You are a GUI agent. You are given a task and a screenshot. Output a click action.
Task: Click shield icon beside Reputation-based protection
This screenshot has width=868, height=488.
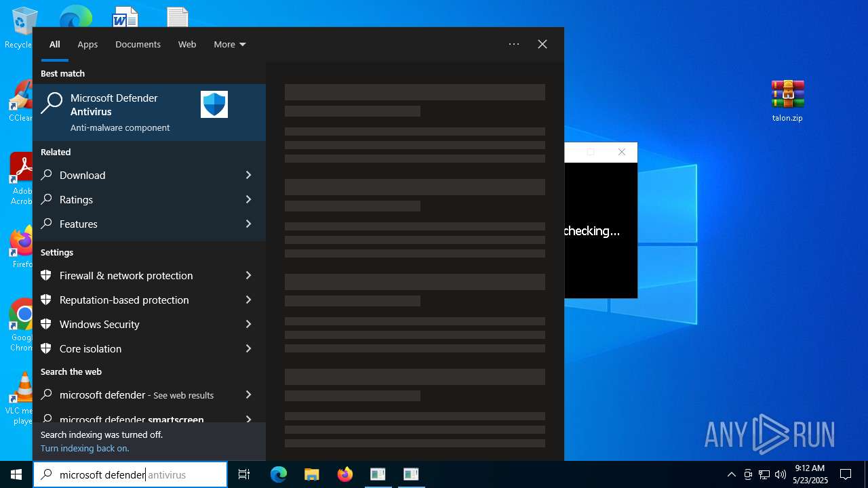(46, 300)
